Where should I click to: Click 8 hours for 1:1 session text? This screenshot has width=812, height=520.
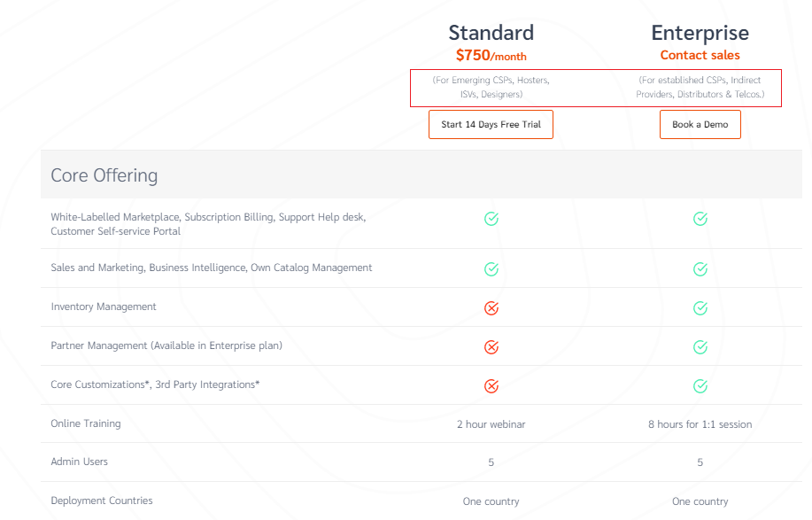coord(700,424)
